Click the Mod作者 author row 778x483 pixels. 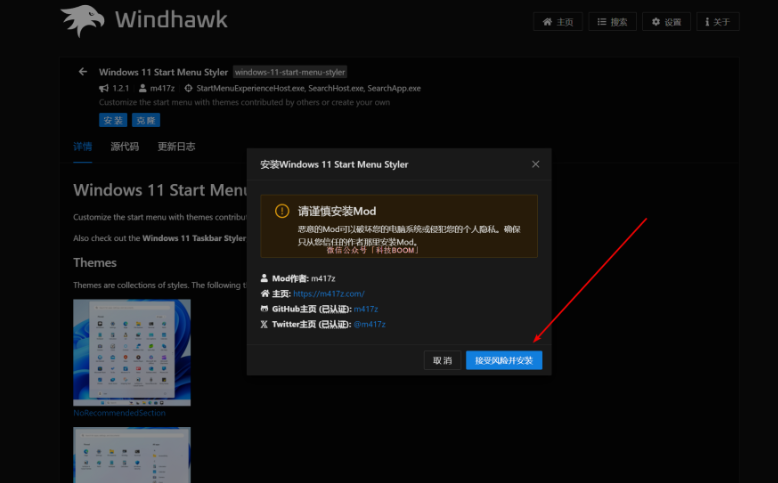pos(298,278)
